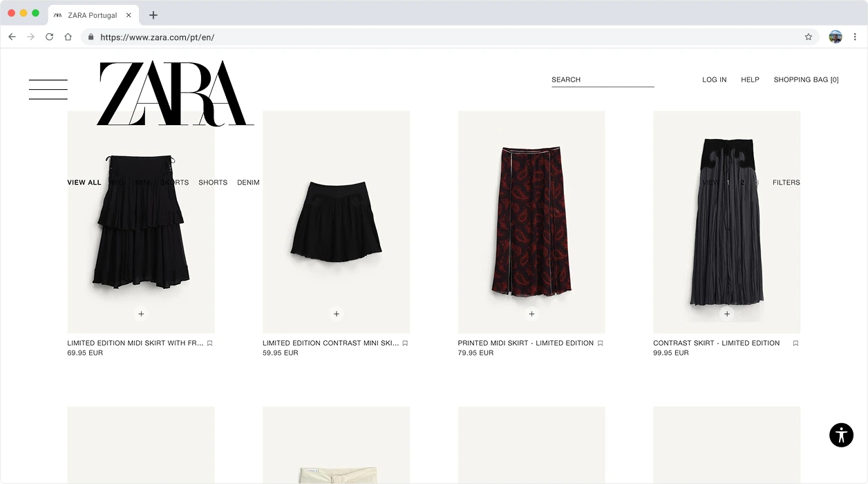
Task: Reload the page with refresh icon
Action: click(x=49, y=37)
